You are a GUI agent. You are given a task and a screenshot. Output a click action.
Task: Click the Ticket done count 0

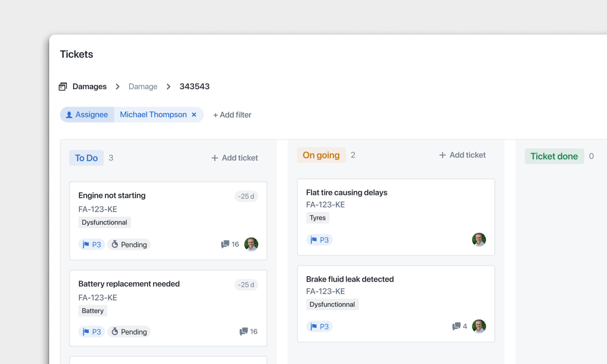click(x=592, y=156)
